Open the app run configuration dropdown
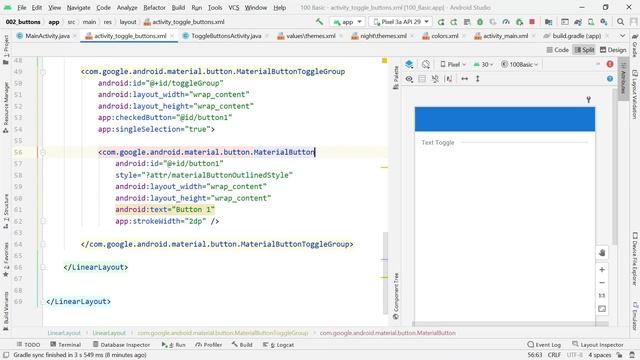 [347, 22]
